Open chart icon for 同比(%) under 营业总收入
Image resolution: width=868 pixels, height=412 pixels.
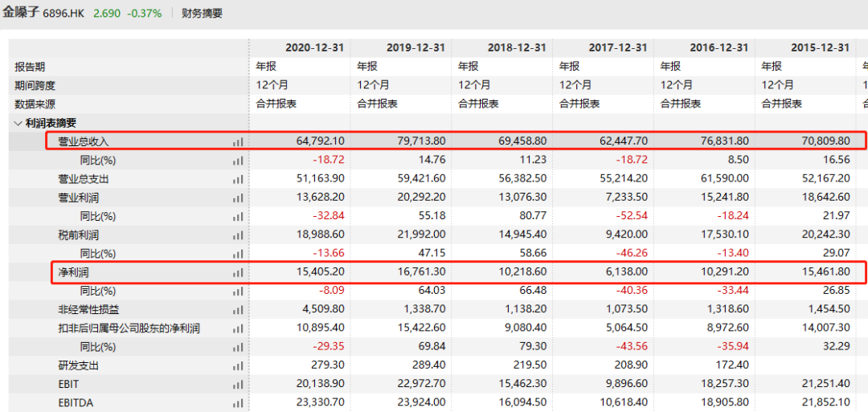(238, 161)
